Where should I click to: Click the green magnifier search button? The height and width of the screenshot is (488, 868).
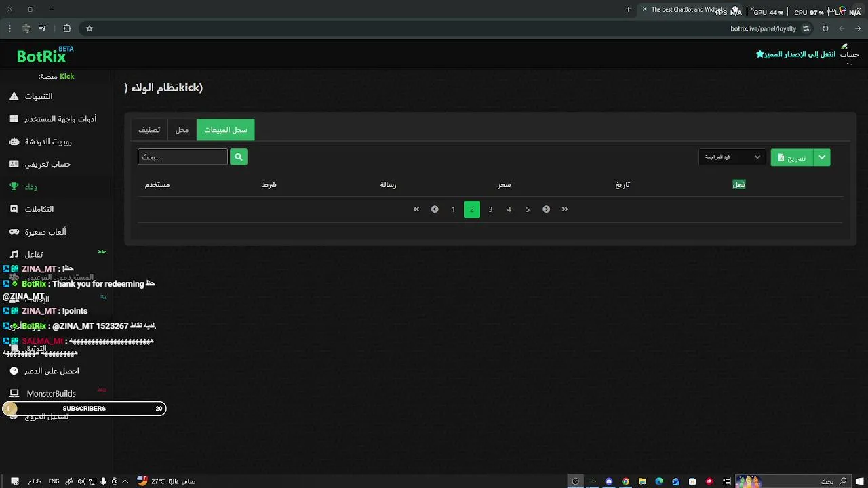(238, 157)
